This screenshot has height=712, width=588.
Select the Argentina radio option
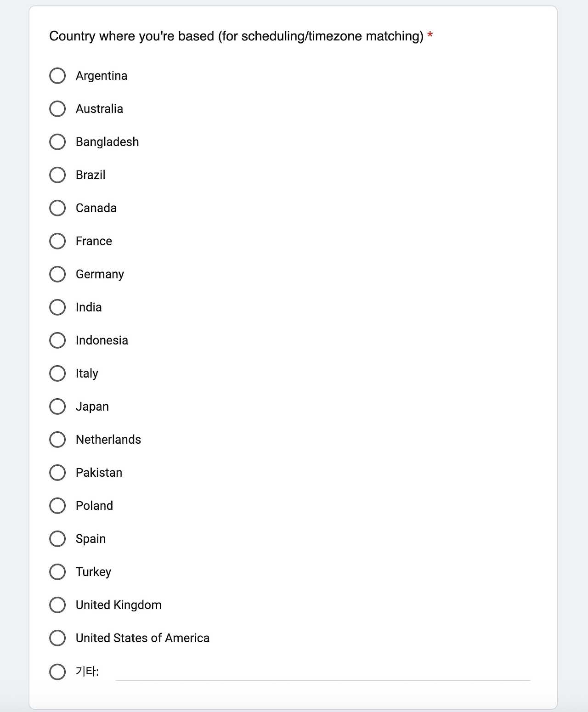click(x=57, y=76)
